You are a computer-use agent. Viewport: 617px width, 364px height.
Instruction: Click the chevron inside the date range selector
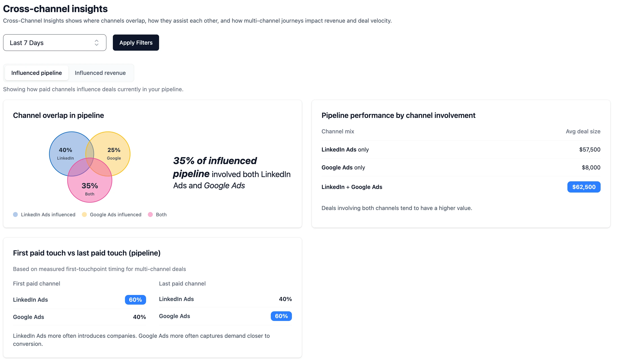(x=97, y=42)
